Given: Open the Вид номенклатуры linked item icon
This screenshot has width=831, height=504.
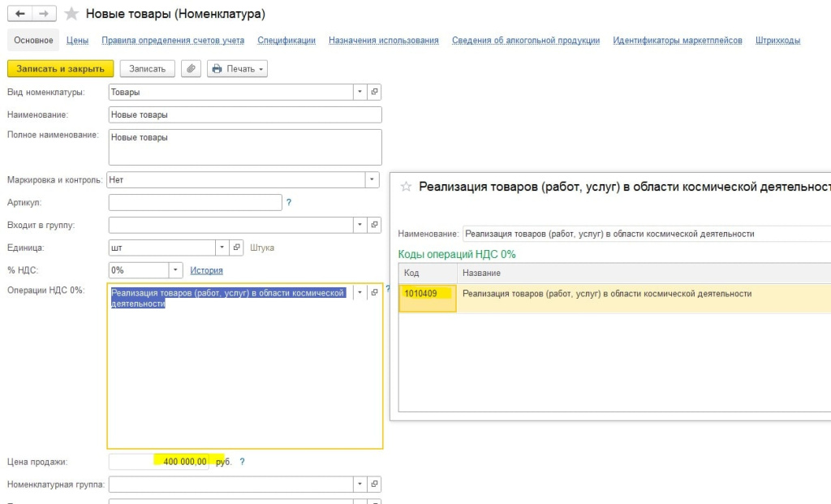Looking at the screenshot, I should 374,93.
